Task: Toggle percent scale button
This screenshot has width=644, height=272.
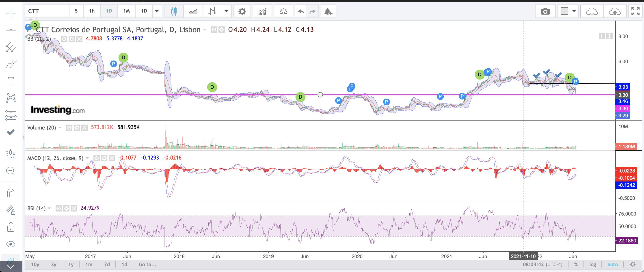Action: coord(576,265)
